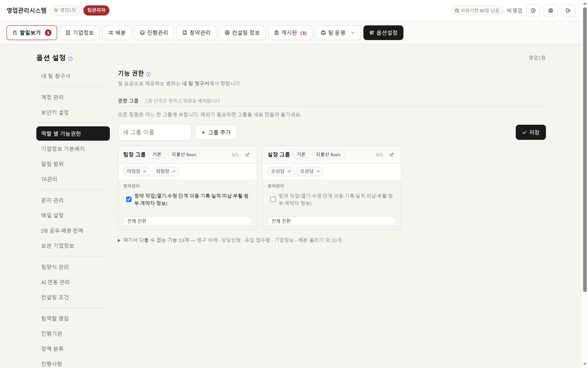Open the user profile icon

(550, 10)
